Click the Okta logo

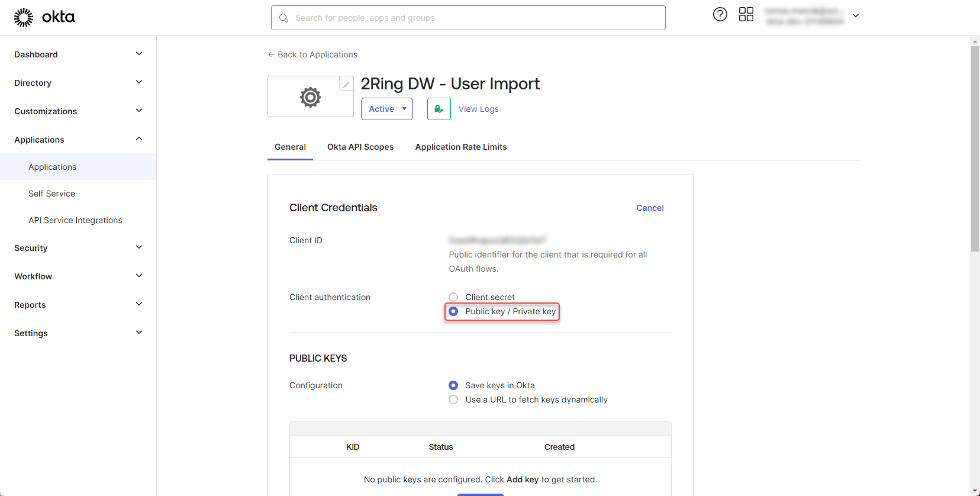tap(44, 17)
